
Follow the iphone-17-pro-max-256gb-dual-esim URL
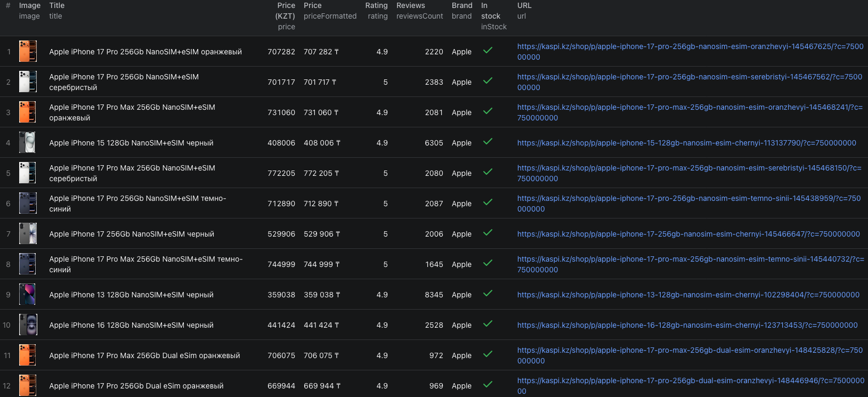tap(690, 355)
